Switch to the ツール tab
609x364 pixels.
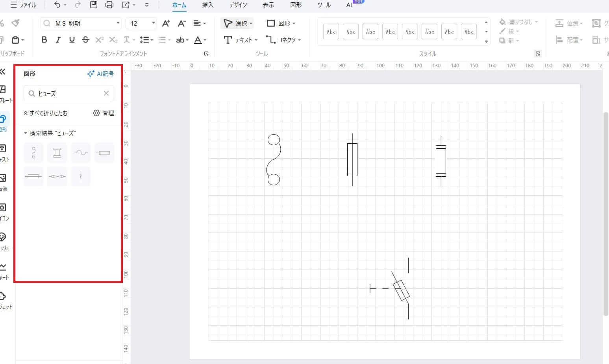(x=324, y=5)
